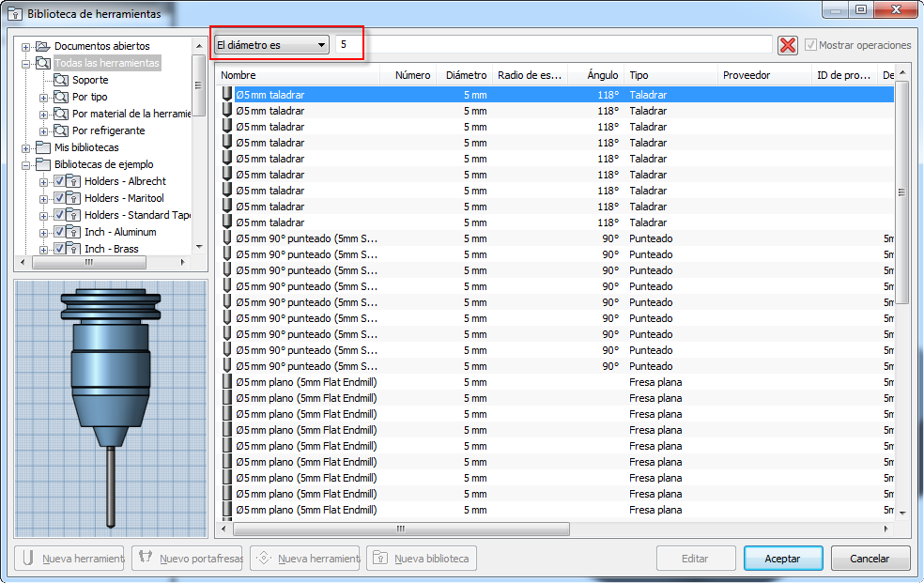Sort the list by the Diámetro column header
This screenshot has height=583, width=924.
tap(465, 75)
